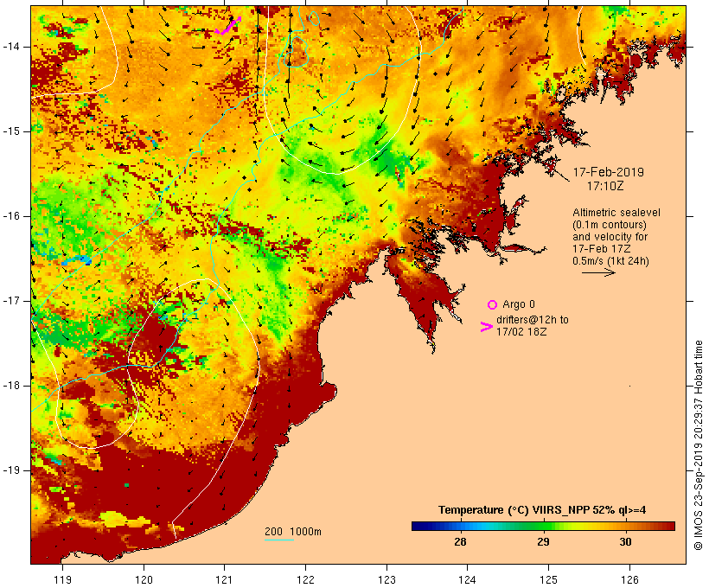Click the colorbar tick label 30
The image size is (709, 588).
pos(625,541)
